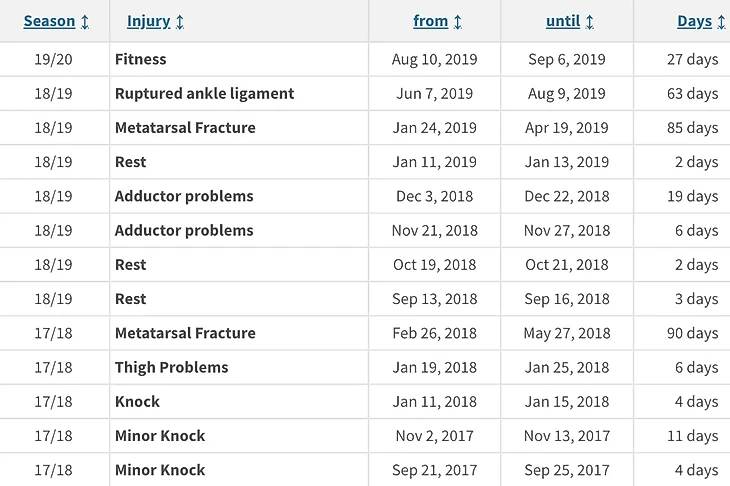Select the 90 days duration cell
Viewport: 730px width, 486px height.
(692, 333)
